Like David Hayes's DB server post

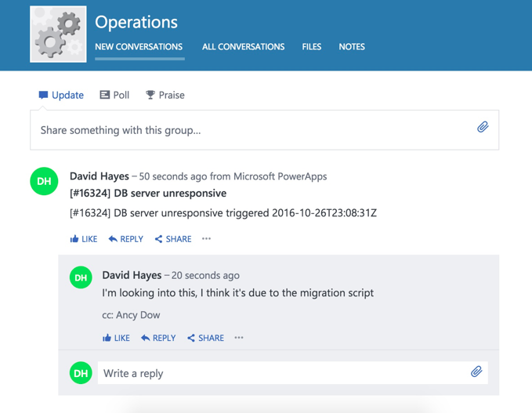point(83,239)
